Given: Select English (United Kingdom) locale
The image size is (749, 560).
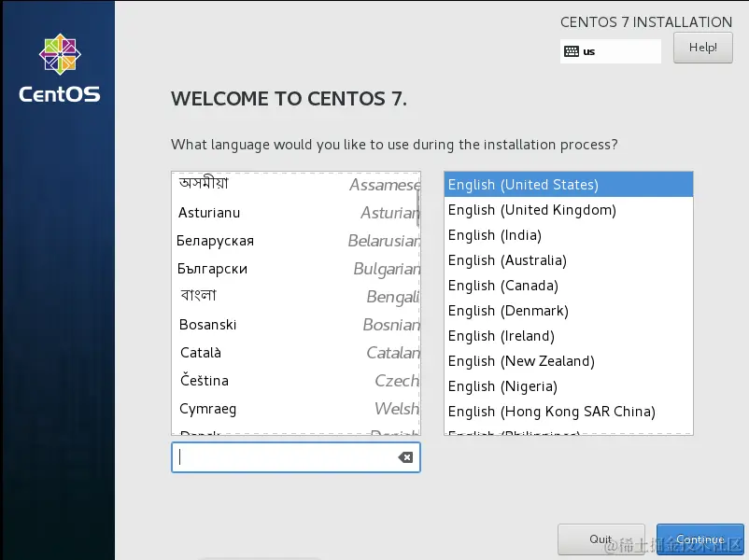Looking at the screenshot, I should point(569,210).
